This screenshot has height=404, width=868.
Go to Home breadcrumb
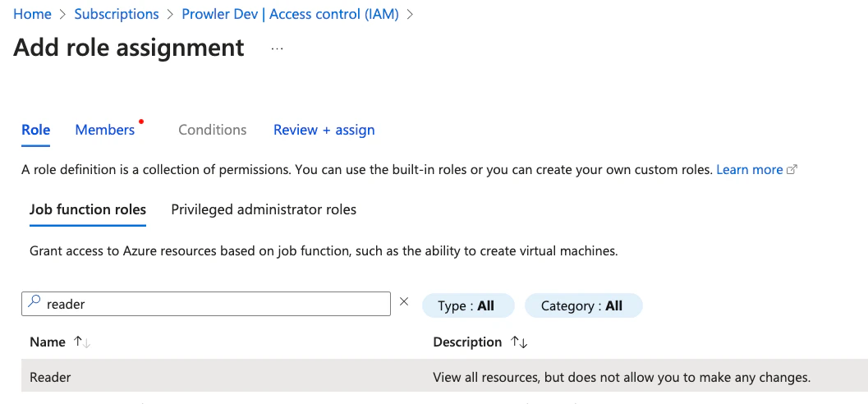click(32, 15)
